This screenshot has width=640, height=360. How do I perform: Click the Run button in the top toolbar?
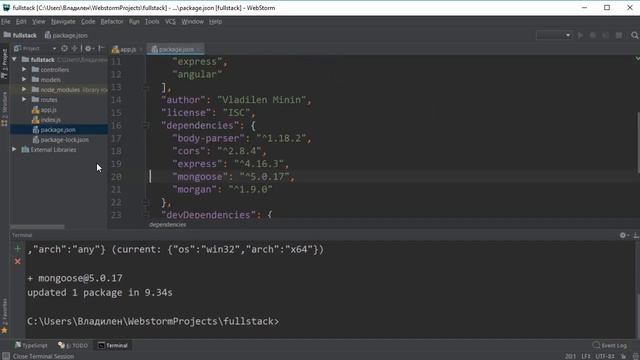coord(580,36)
